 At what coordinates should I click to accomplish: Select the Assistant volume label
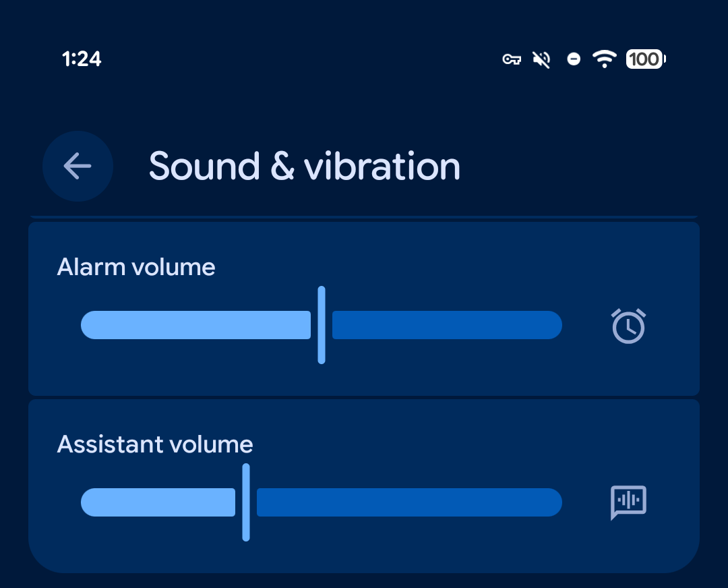coord(155,444)
